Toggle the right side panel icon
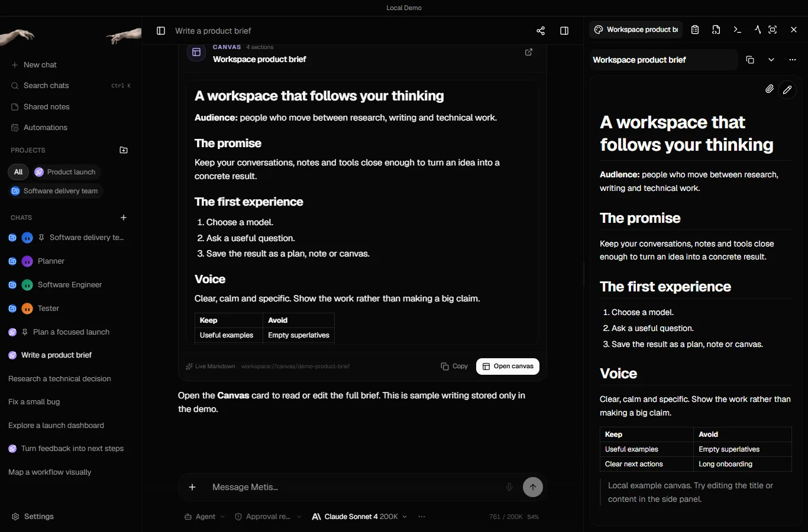 pyautogui.click(x=564, y=31)
